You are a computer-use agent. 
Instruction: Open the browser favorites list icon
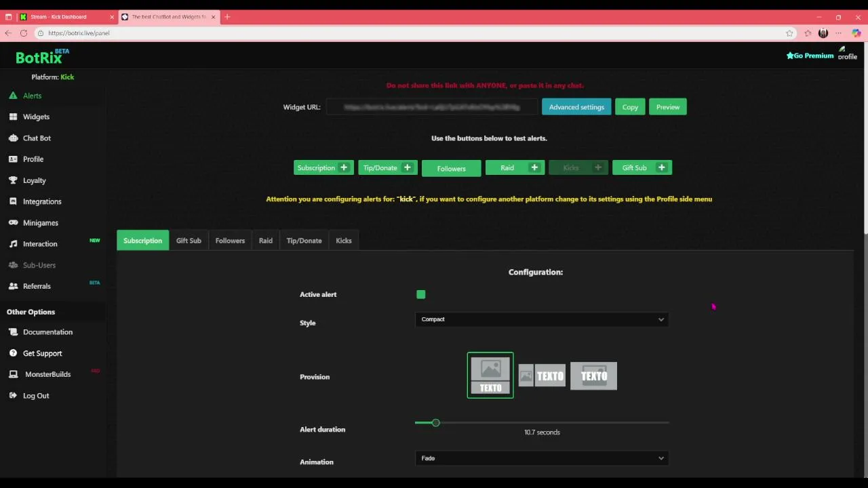[x=808, y=33]
